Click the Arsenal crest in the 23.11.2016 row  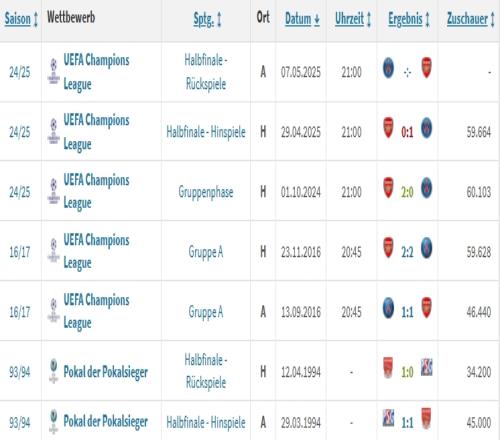click(388, 248)
